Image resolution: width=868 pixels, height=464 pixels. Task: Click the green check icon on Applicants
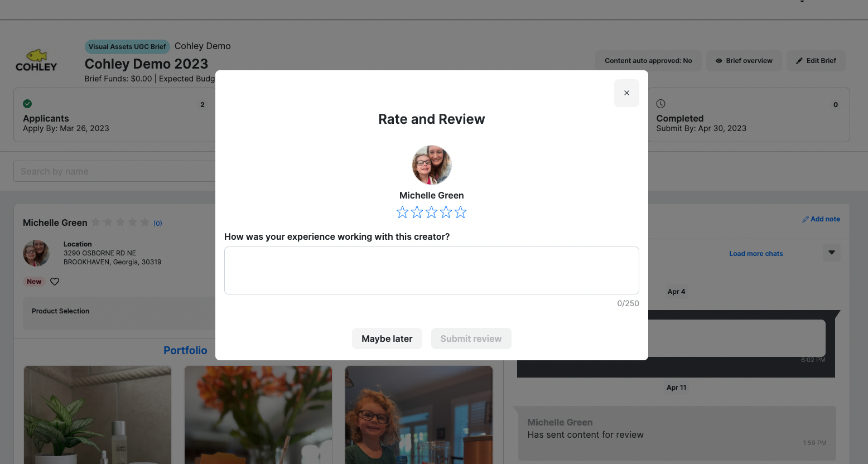27,104
